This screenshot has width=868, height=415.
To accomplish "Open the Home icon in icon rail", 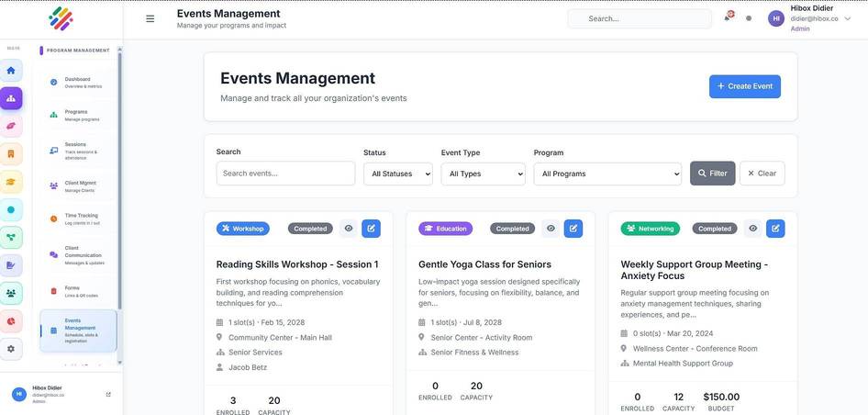I will [11, 71].
